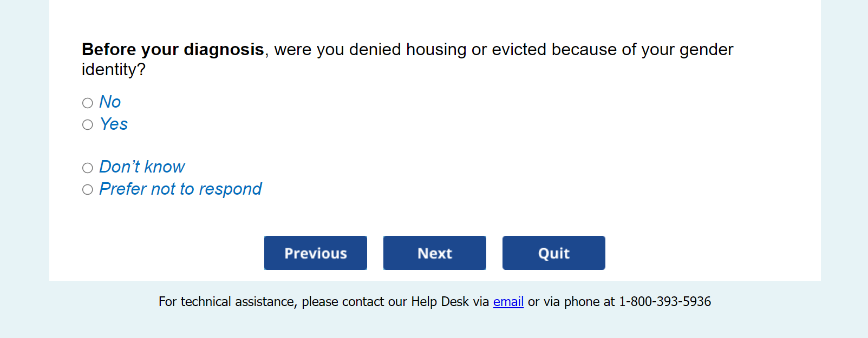Click the "For technical assistance" footer text
Image resolution: width=868 pixels, height=338 pixels.
(227, 302)
